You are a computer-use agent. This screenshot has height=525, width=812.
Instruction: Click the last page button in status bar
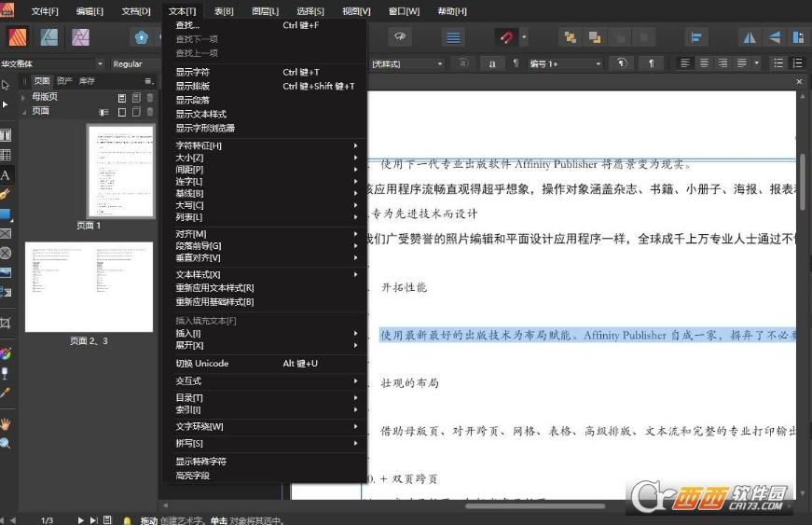point(94,519)
